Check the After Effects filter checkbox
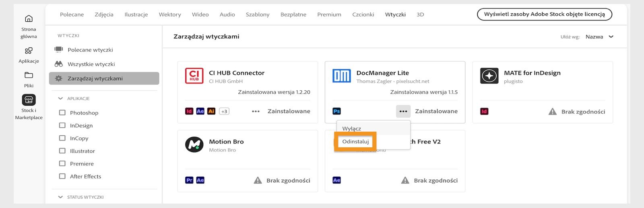The image size is (644, 208). coord(62,176)
